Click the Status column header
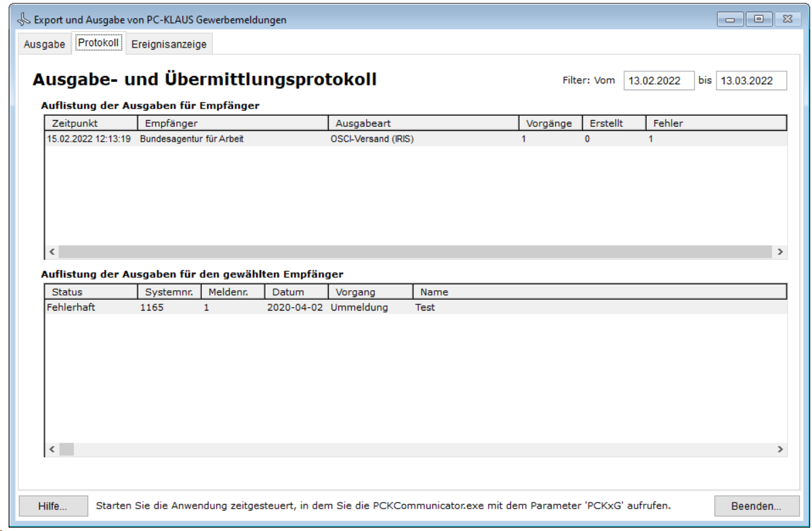The height and width of the screenshot is (531, 812). (92, 292)
